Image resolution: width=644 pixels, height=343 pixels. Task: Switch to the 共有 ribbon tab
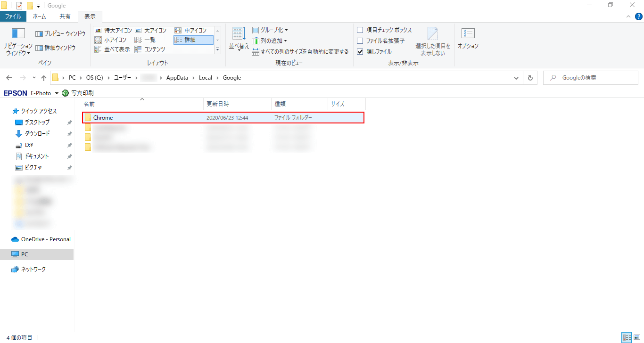coord(65,16)
